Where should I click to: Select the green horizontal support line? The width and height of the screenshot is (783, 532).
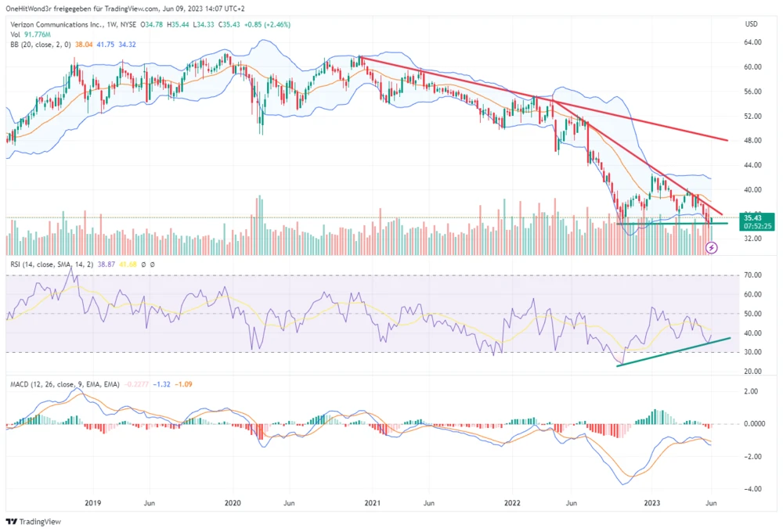coord(673,224)
